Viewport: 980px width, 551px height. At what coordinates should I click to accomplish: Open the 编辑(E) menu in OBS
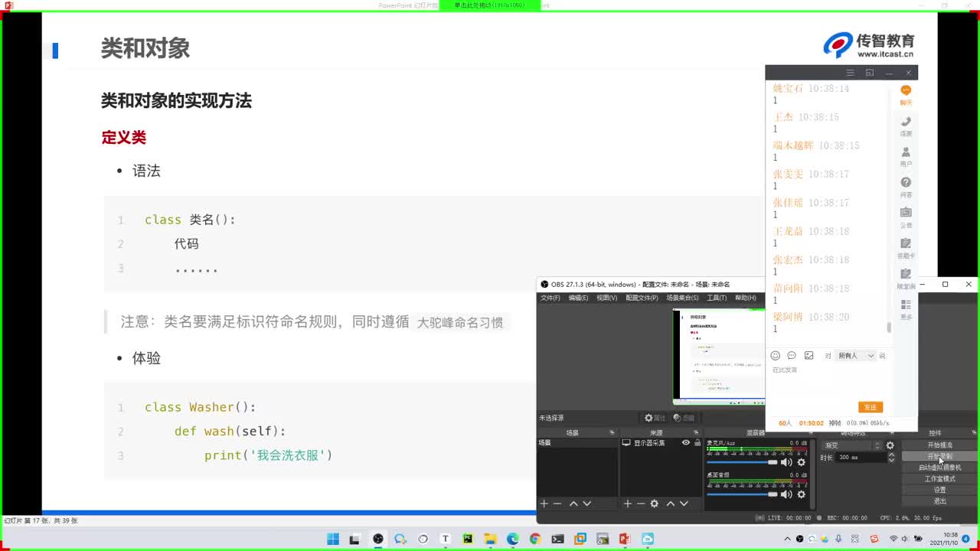pos(578,298)
